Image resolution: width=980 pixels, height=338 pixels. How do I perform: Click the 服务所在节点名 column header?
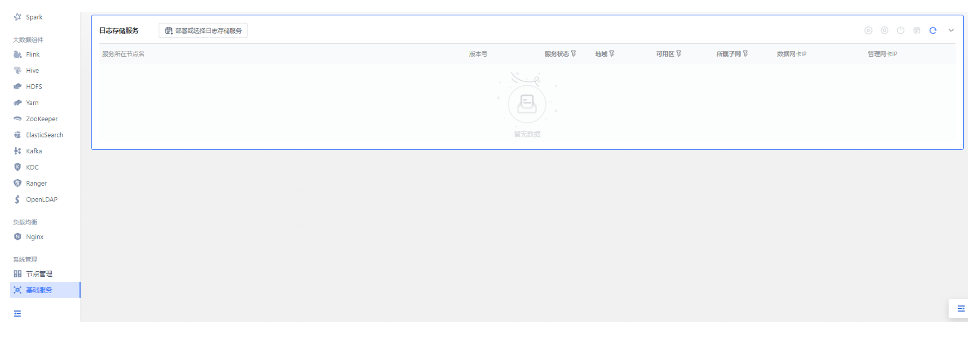123,54
